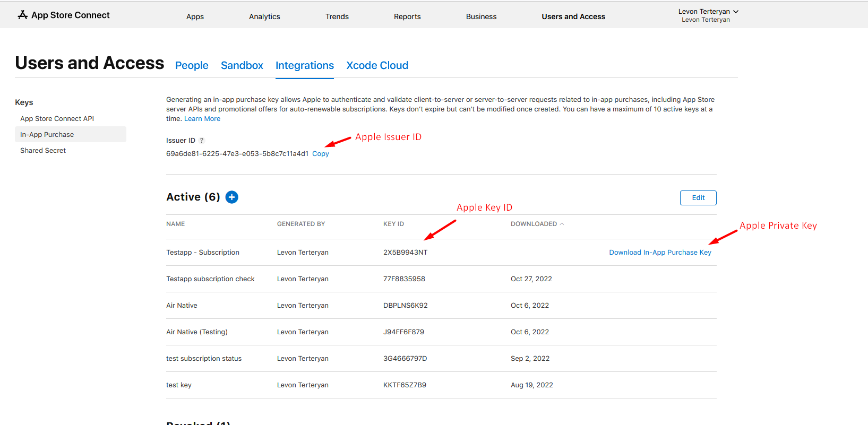
Task: Switch to the People tab
Action: click(x=192, y=65)
